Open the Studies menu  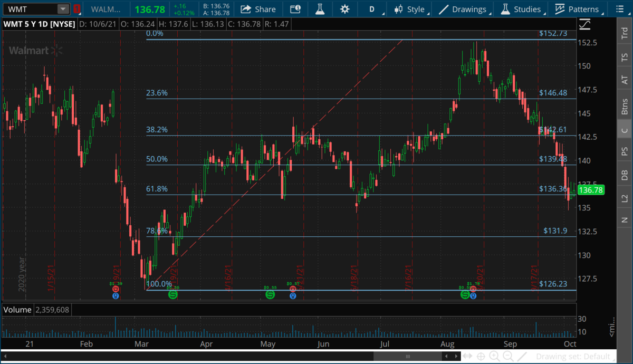click(521, 9)
